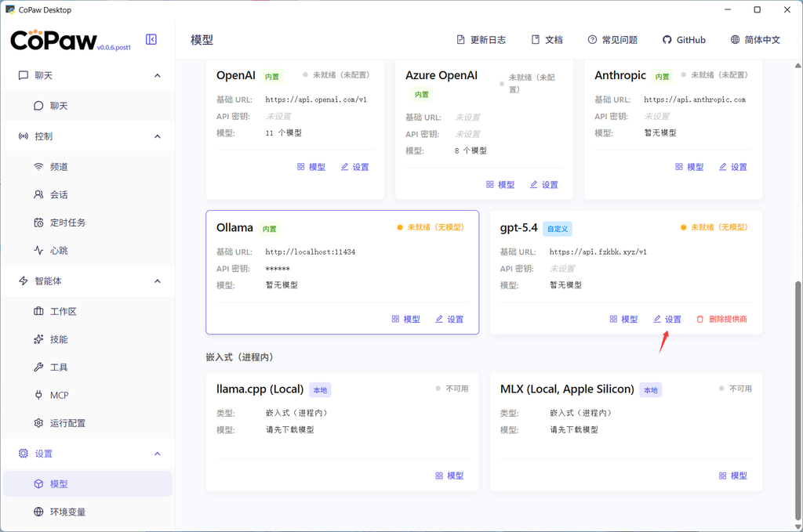Click the 本地 tag on llama.cpp card

pos(320,390)
